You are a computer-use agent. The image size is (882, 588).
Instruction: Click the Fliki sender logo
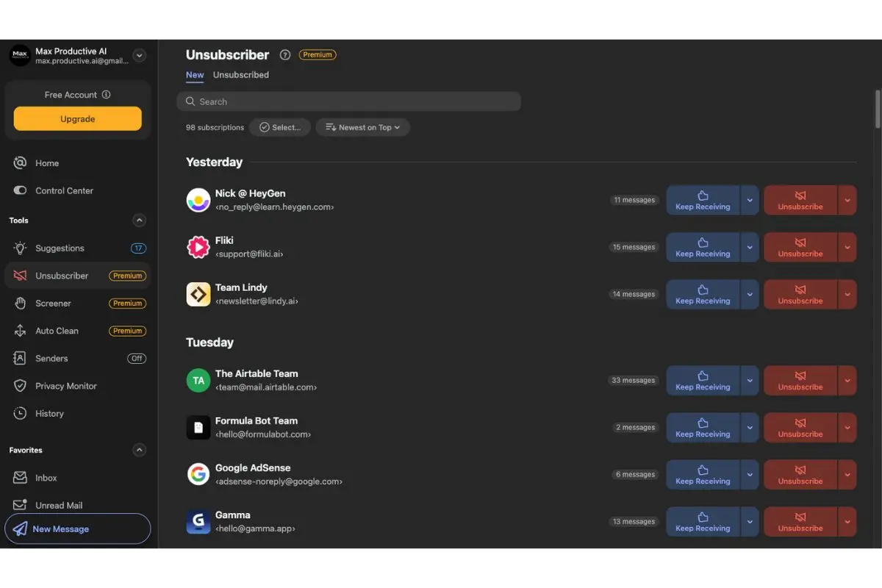(198, 247)
